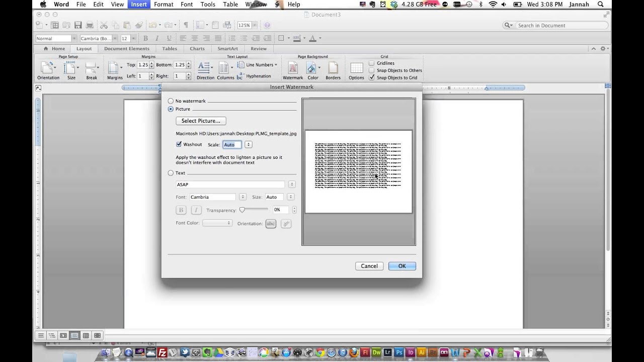Toggle the dialog Bold B button
644x362 pixels.
pos(181,210)
